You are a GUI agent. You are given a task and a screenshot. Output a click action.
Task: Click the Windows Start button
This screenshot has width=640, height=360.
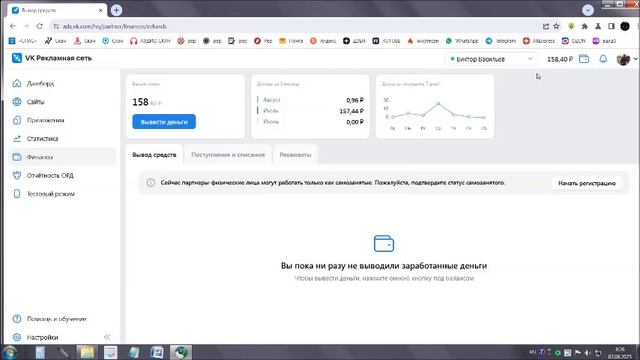pyautogui.click(x=10, y=352)
